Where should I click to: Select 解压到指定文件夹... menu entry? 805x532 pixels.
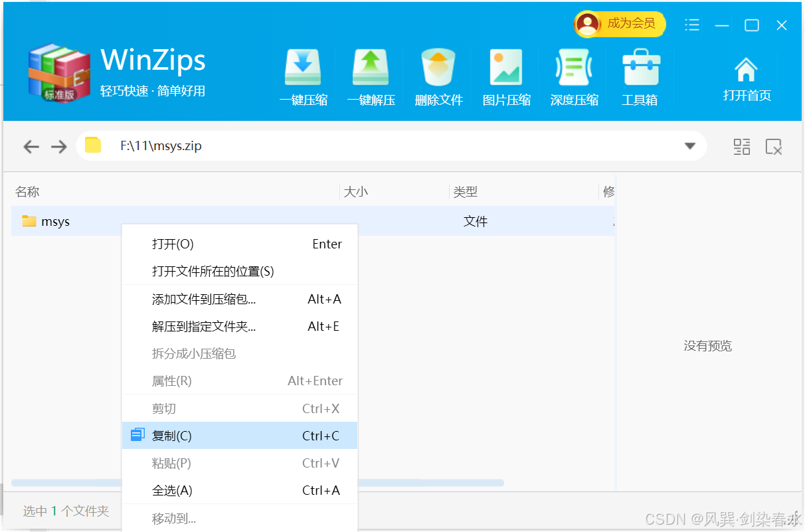click(240, 326)
